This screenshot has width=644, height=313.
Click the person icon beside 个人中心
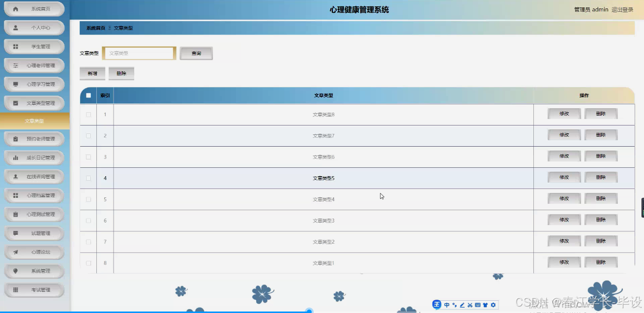coord(16,28)
